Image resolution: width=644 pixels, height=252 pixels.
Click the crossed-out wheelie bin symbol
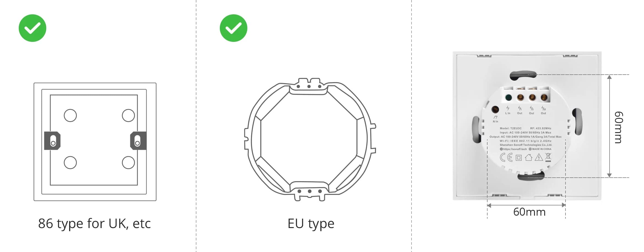pyautogui.click(x=548, y=157)
